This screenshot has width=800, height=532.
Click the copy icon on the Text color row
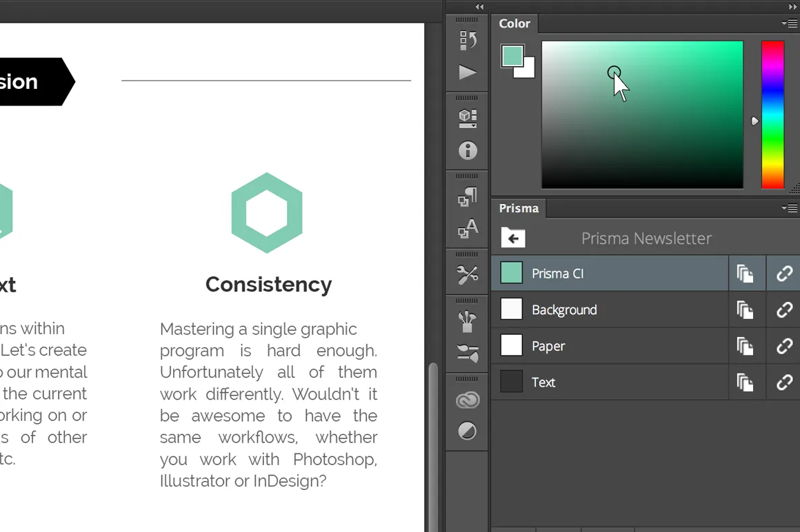tap(746, 382)
